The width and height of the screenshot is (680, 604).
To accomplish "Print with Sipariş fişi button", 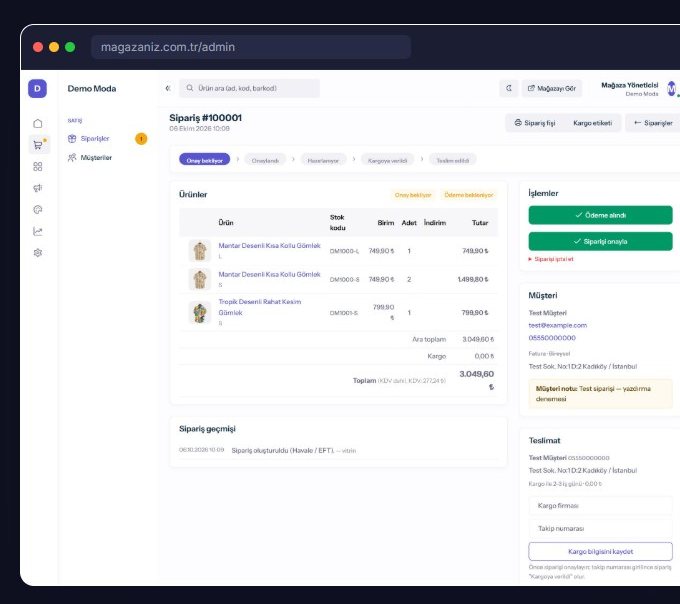I will click(535, 123).
